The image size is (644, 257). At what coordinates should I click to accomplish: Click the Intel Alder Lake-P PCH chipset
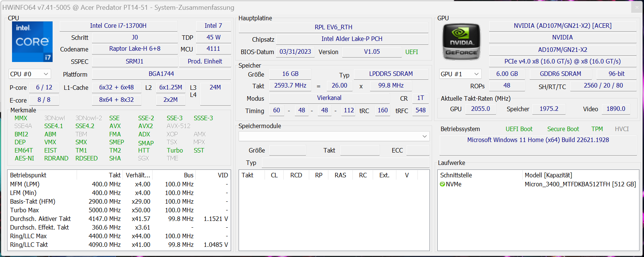point(352,39)
